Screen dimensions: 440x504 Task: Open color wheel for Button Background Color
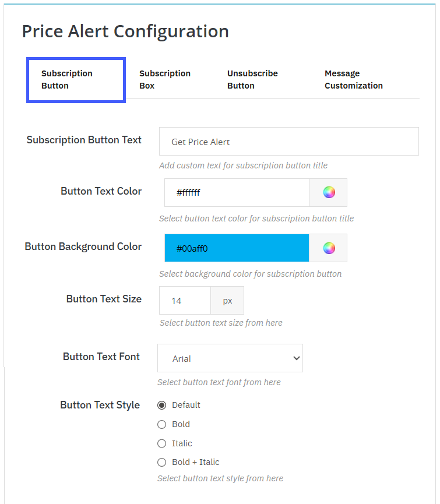point(329,248)
